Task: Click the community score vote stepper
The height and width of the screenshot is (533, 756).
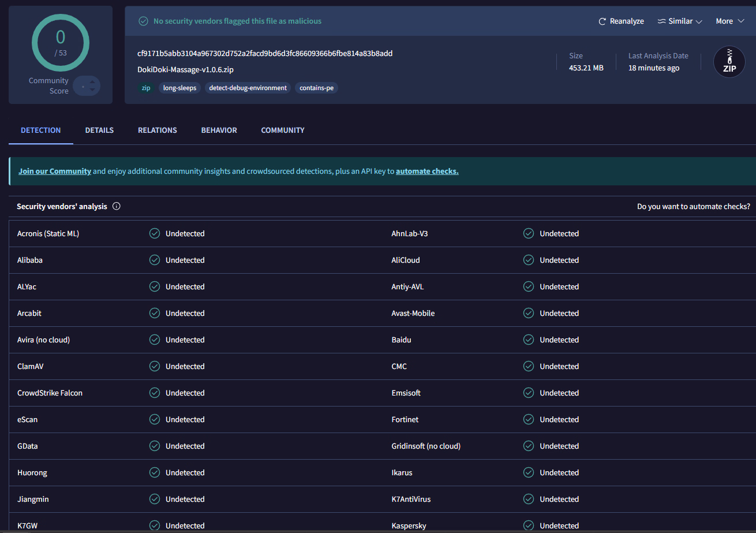Action: click(x=87, y=86)
